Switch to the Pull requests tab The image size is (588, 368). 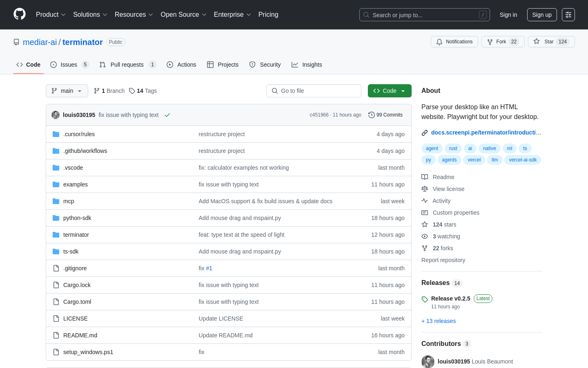click(x=128, y=65)
